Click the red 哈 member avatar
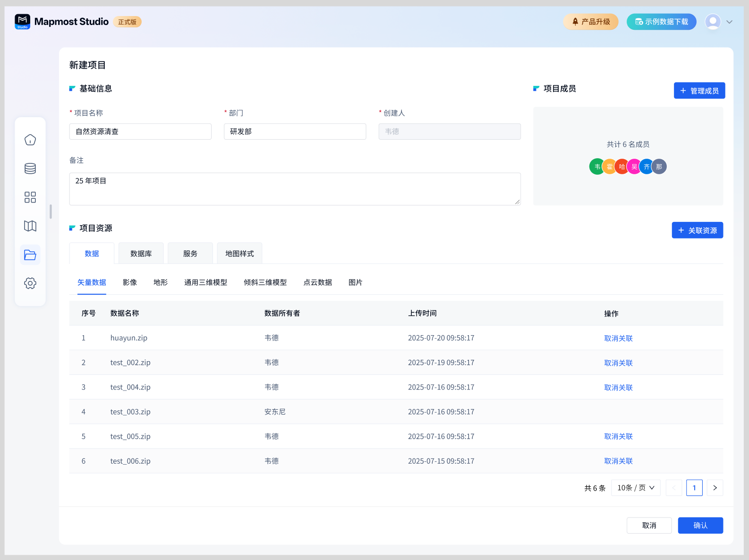Viewport: 749px width, 560px height. 621,167
